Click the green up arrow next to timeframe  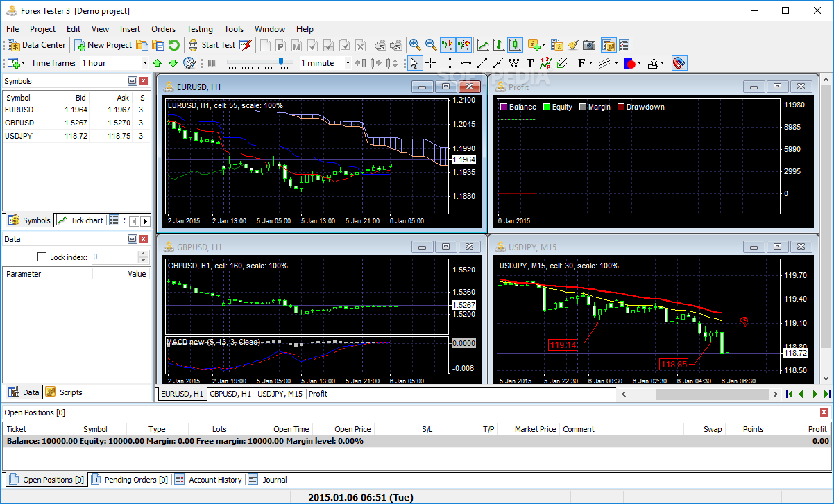pos(158,63)
